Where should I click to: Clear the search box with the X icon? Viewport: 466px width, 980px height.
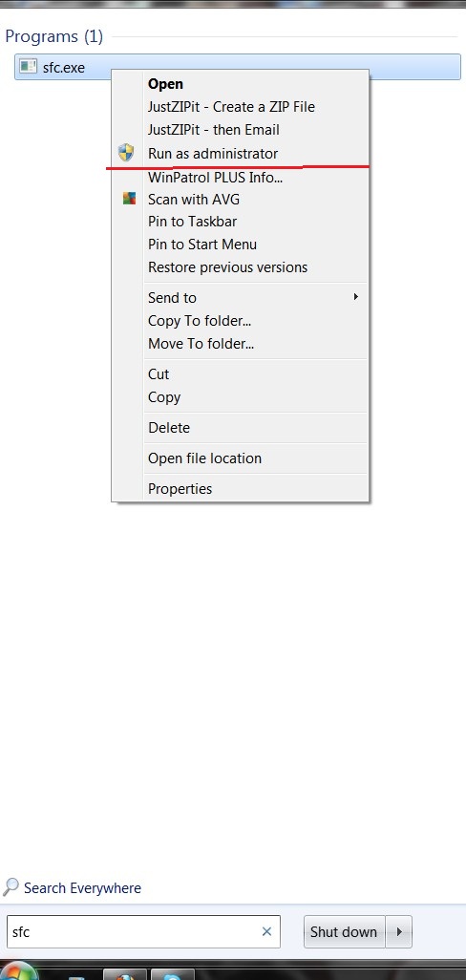(x=266, y=931)
